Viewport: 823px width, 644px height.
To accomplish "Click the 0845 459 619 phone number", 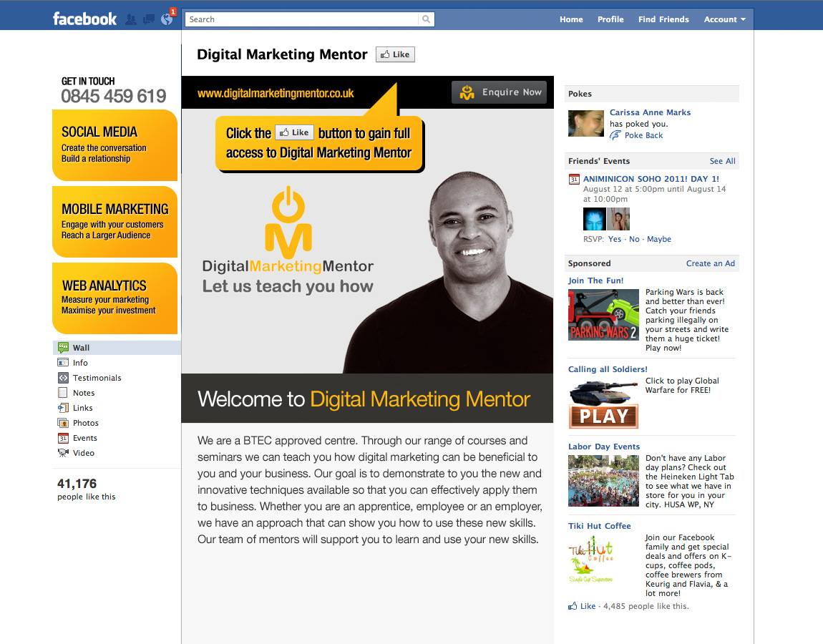I will (x=113, y=96).
